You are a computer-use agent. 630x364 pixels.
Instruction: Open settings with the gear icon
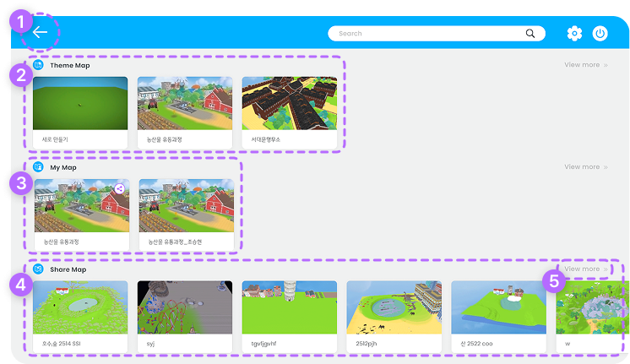tap(574, 34)
